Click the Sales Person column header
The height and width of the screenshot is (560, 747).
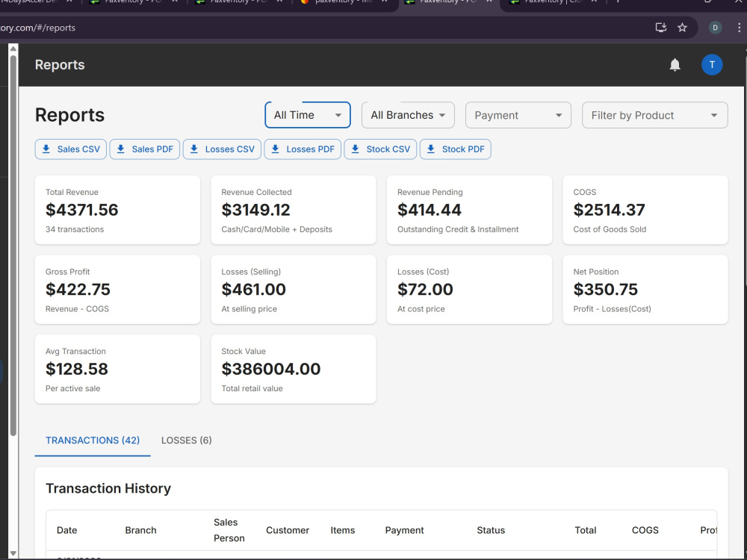(x=229, y=530)
